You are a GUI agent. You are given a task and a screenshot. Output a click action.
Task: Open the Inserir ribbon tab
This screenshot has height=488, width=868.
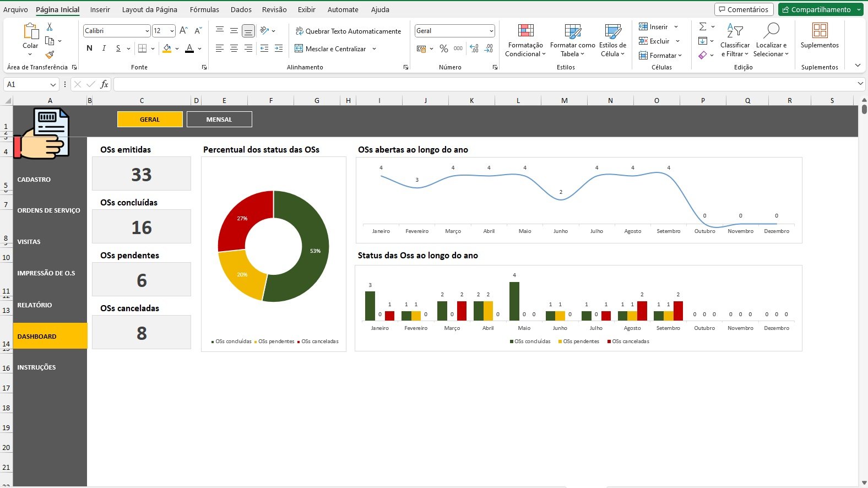pyautogui.click(x=100, y=9)
